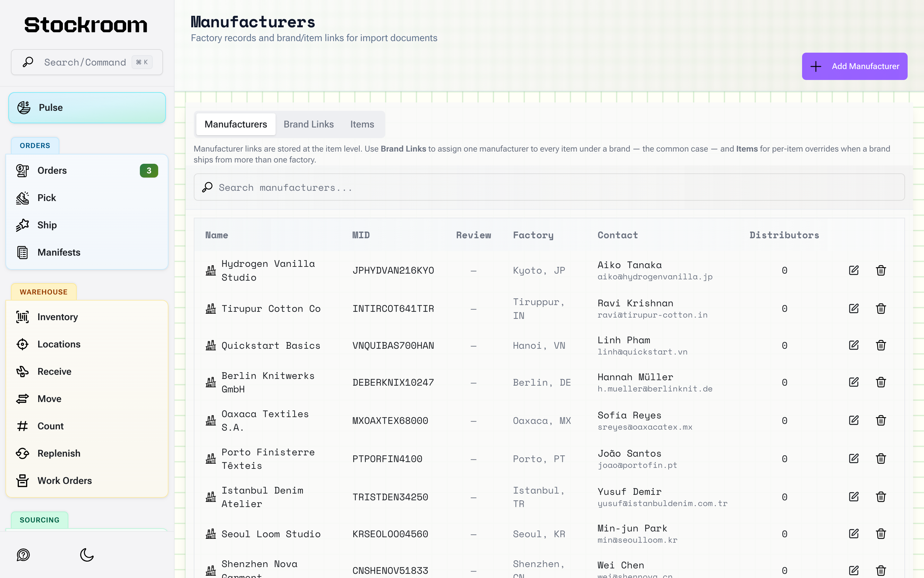
Task: Edit the Quickstart Basics manufacturer
Action: point(854,345)
